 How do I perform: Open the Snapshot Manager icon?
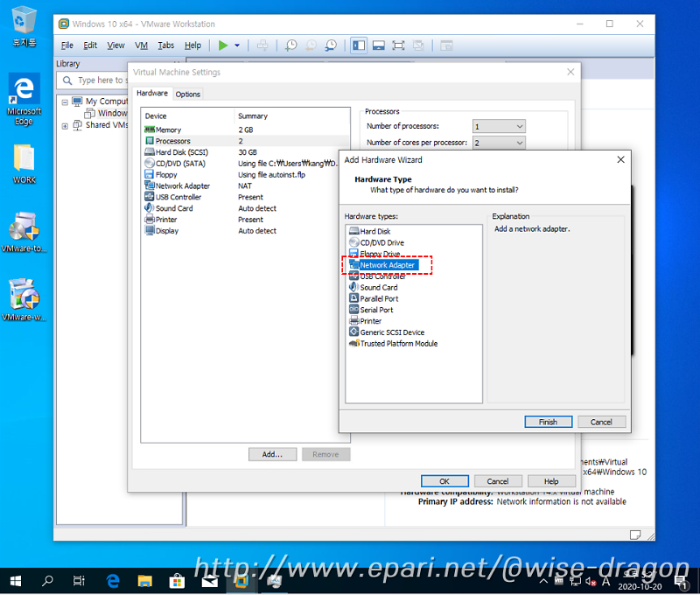click(x=331, y=45)
